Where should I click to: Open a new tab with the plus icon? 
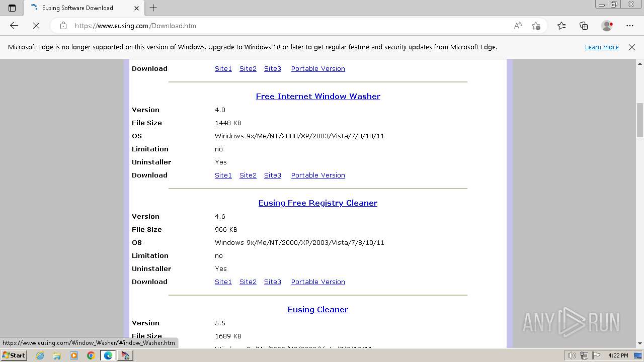coord(153,8)
